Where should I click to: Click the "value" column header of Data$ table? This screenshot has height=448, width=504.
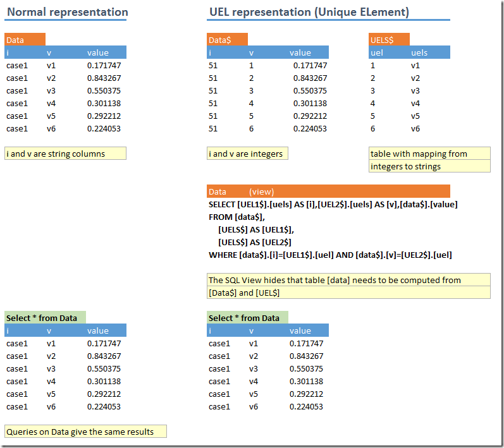coord(300,52)
